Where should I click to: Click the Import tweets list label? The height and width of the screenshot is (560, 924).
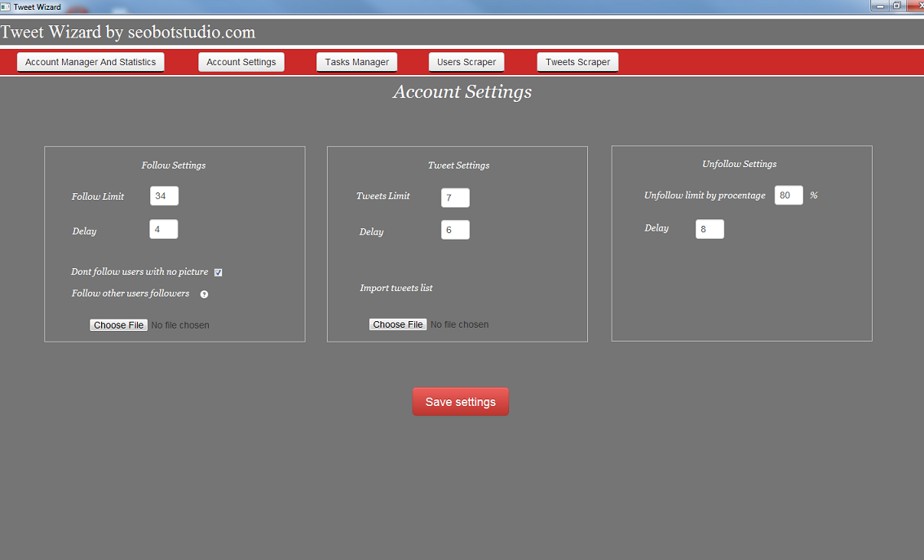(396, 288)
